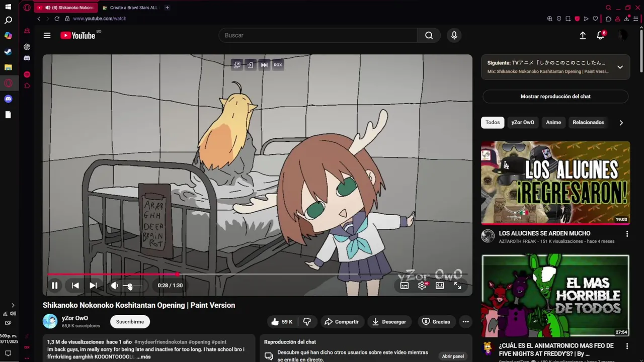
Task: Open YouTube hamburger guide menu
Action: [x=47, y=35]
